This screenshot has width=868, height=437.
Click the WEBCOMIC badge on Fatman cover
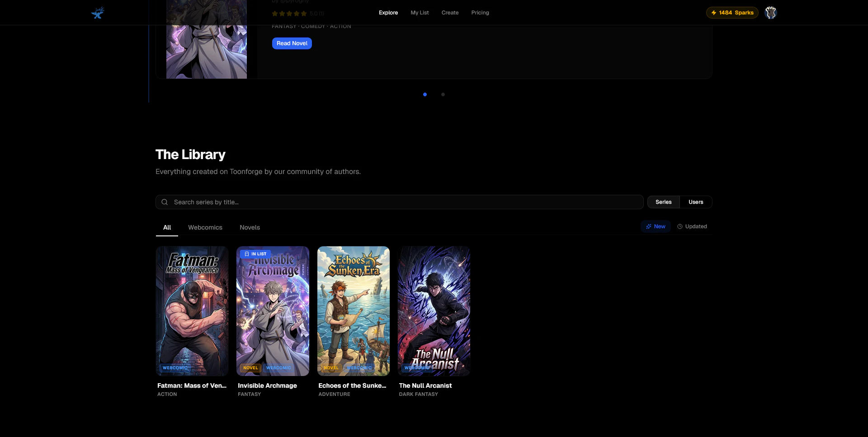pos(175,368)
